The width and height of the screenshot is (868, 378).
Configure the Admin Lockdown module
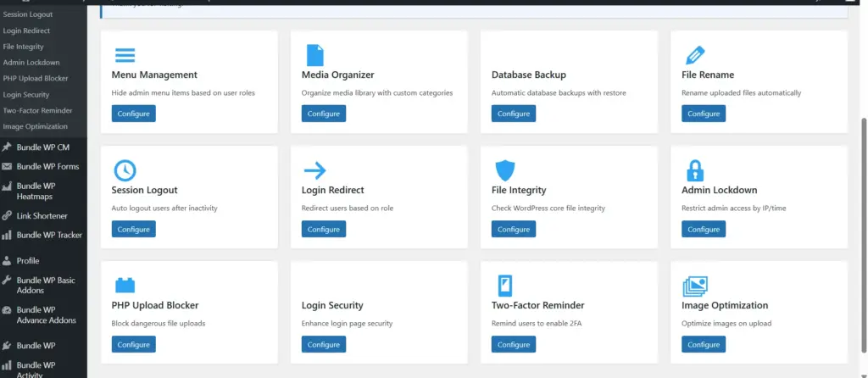(704, 229)
